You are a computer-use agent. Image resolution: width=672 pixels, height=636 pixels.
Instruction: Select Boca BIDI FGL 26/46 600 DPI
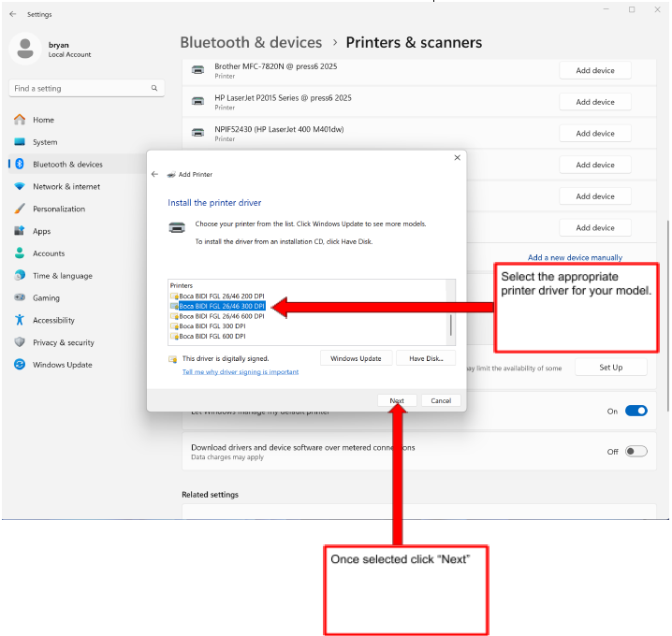(x=222, y=316)
